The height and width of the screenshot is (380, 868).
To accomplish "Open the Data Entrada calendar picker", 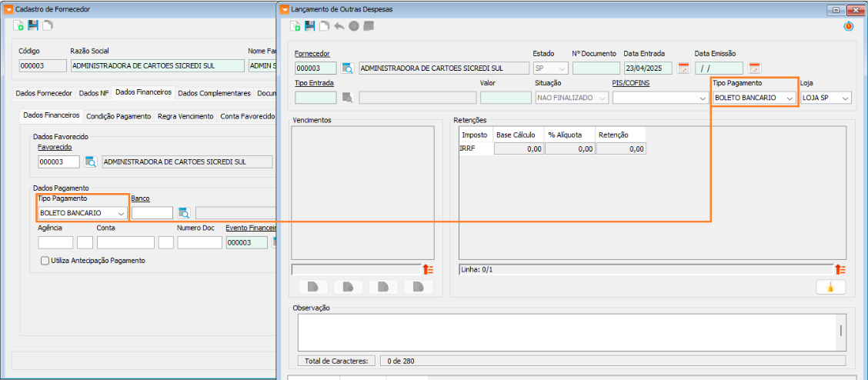I will point(683,68).
